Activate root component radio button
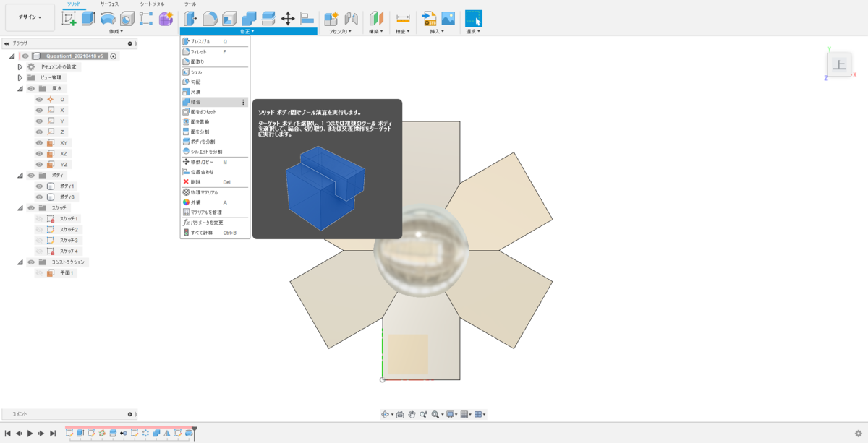 [114, 56]
